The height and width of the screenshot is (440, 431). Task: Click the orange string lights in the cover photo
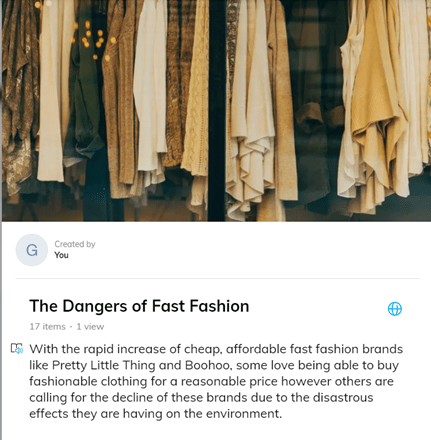91,37
